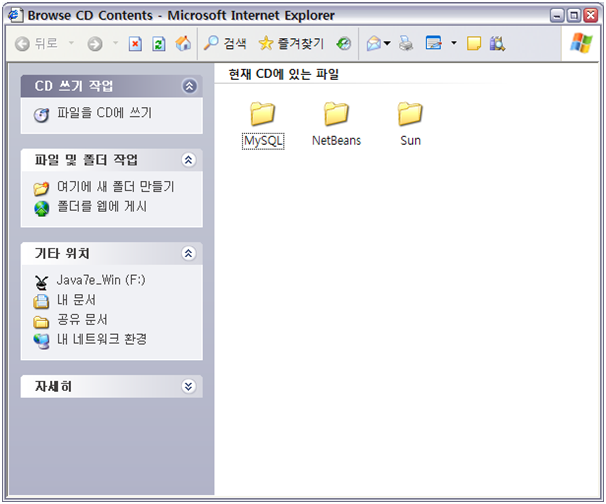This screenshot has width=606, height=504.
Task: Open Java7e_Win (F:) drive link
Action: tap(101, 280)
